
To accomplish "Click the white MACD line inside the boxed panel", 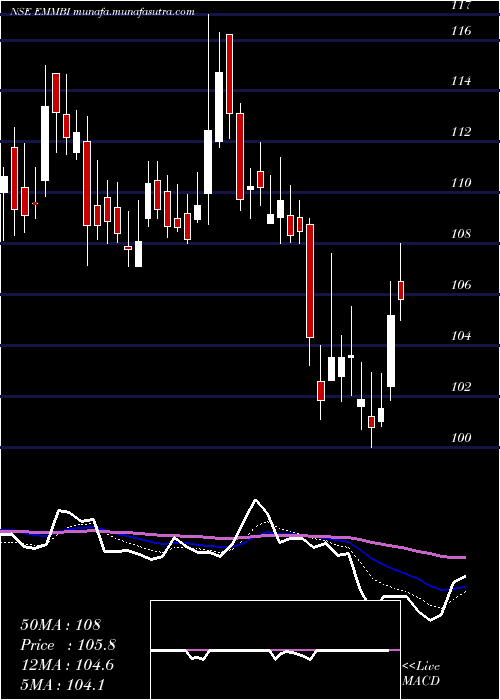I will click(270, 652).
